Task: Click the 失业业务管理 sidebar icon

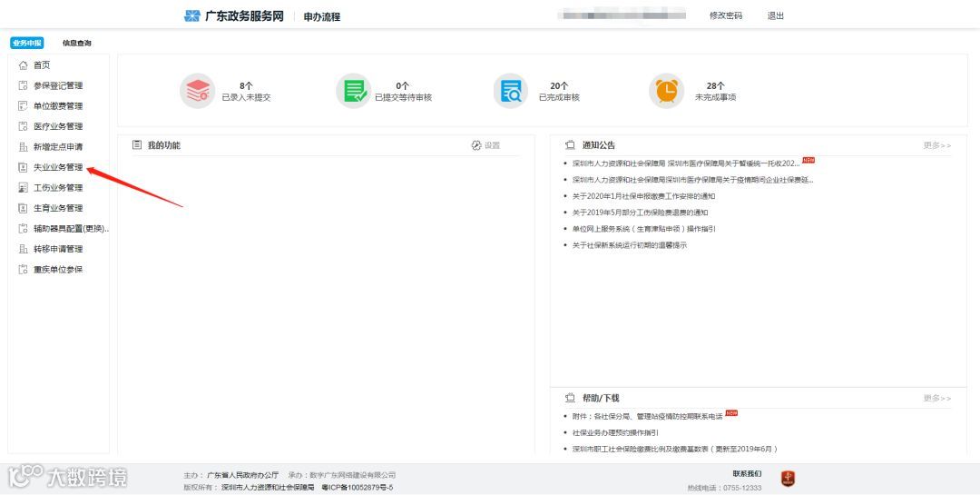Action: [23, 167]
